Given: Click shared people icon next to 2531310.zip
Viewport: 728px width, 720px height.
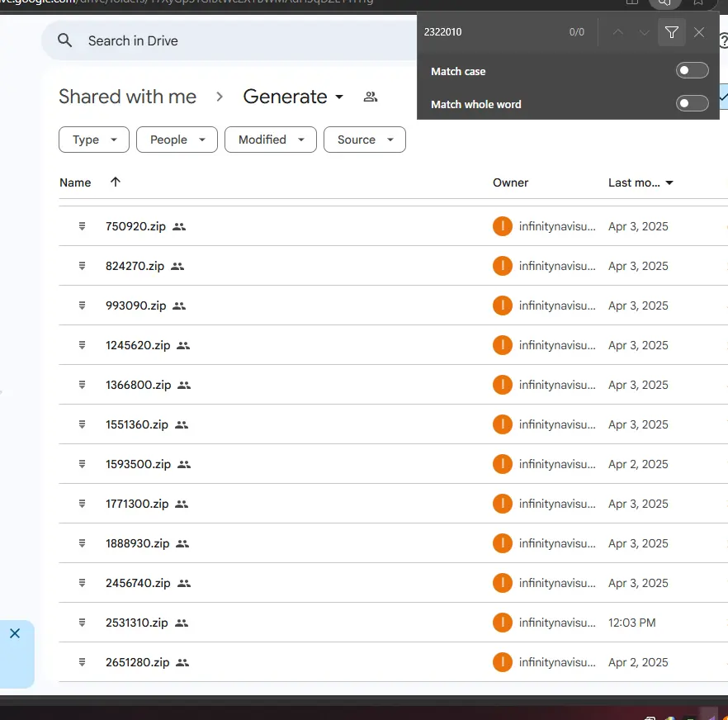Looking at the screenshot, I should (182, 623).
